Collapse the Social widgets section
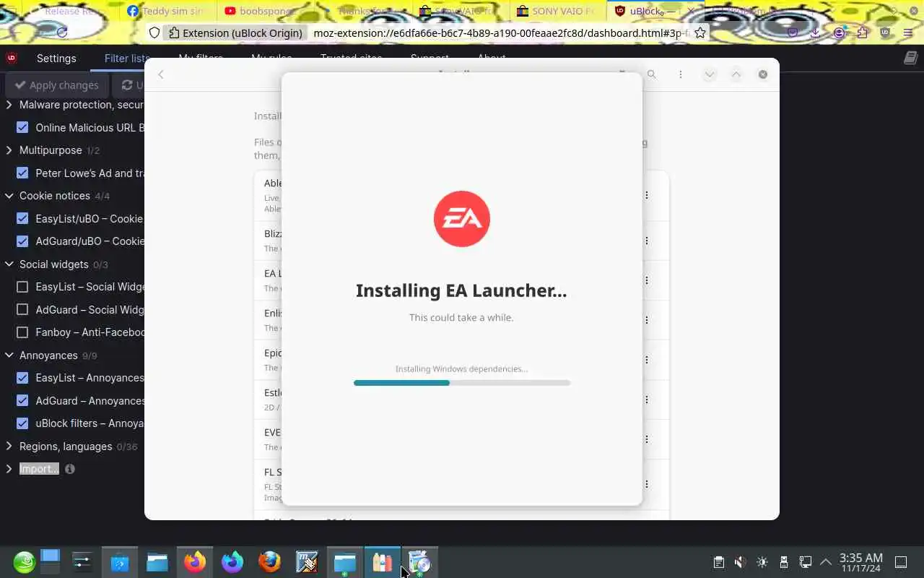 (x=9, y=264)
